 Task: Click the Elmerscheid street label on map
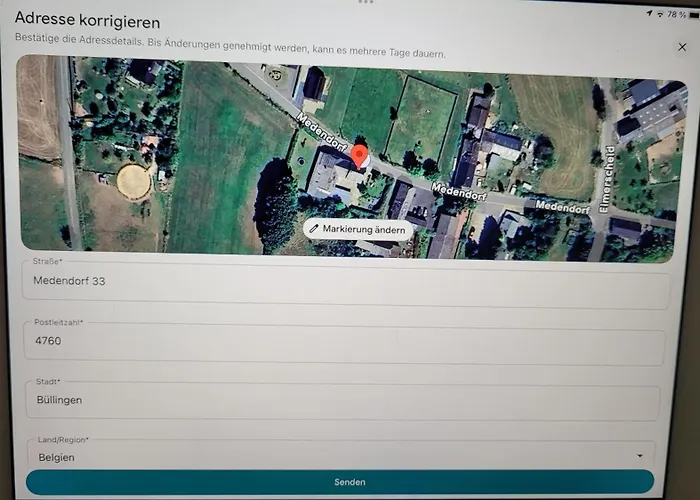pyautogui.click(x=608, y=179)
